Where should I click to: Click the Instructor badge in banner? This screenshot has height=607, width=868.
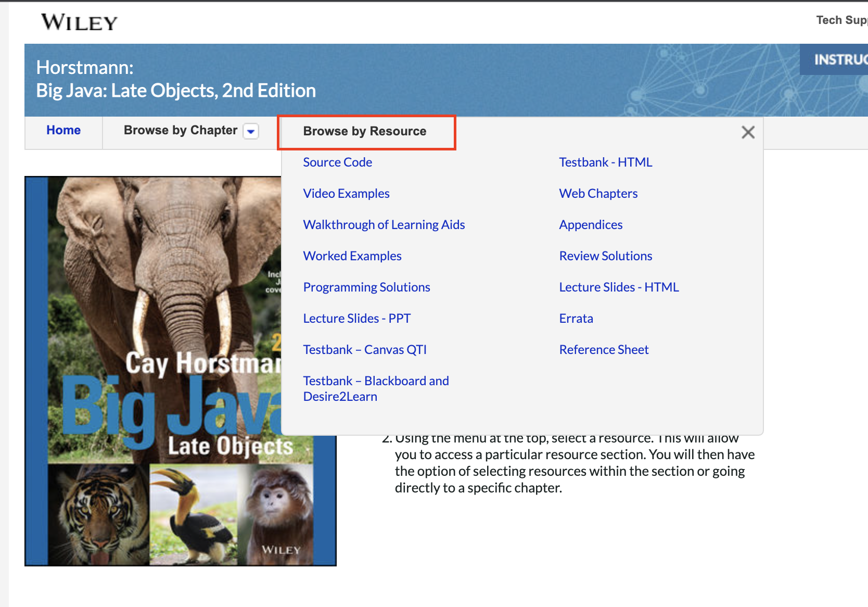(834, 59)
